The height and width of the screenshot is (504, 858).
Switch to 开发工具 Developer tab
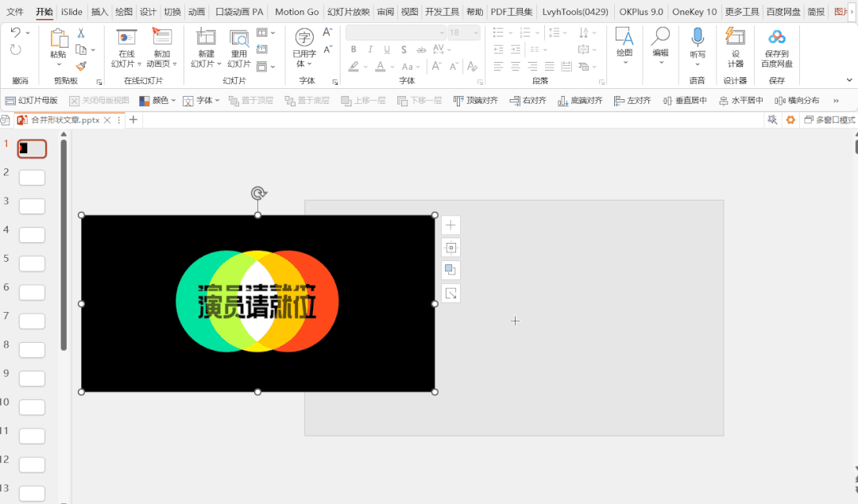click(443, 11)
